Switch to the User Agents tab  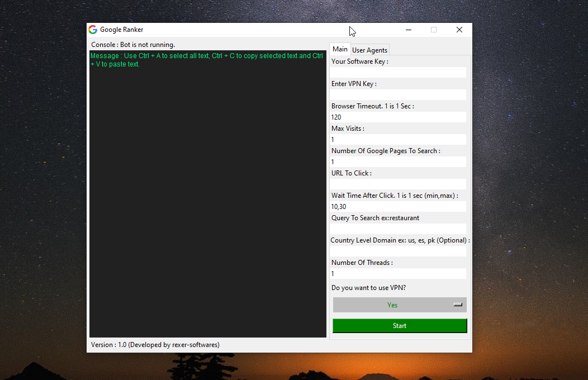[369, 50]
